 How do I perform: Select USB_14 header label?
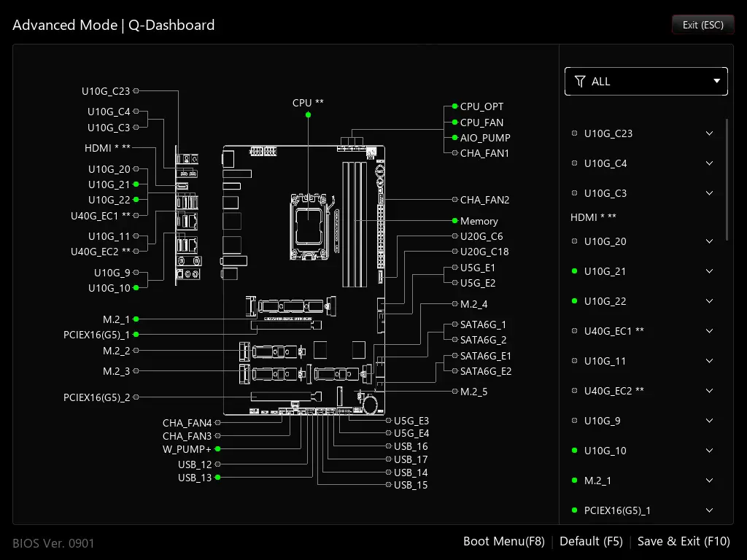411,472
